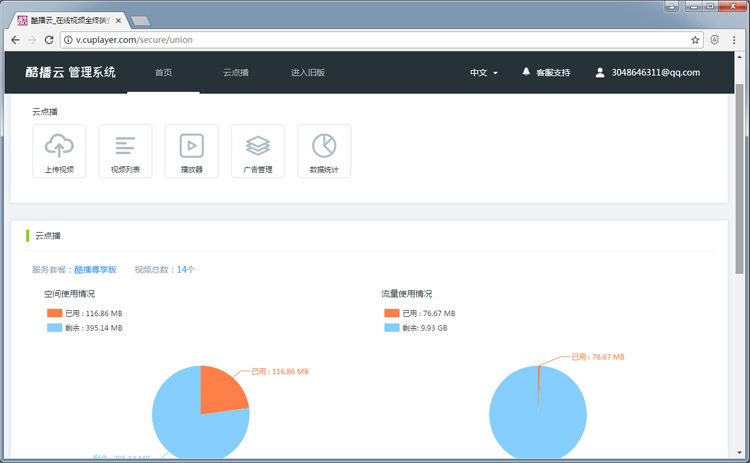Click the user avatar icon

(x=599, y=72)
